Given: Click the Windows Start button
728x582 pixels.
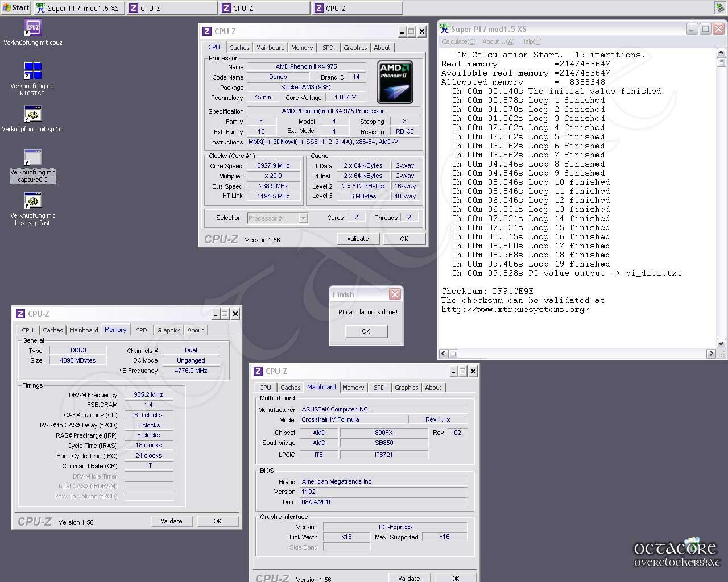Looking at the screenshot, I should 15,7.
